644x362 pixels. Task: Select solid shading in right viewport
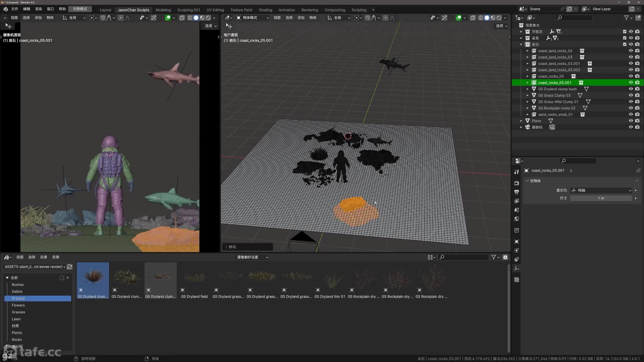click(487, 18)
